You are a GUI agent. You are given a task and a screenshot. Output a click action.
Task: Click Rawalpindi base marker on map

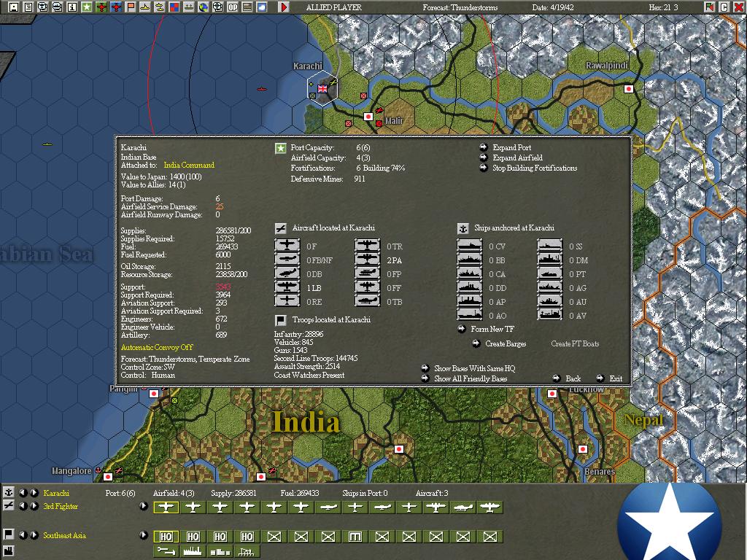[628, 88]
